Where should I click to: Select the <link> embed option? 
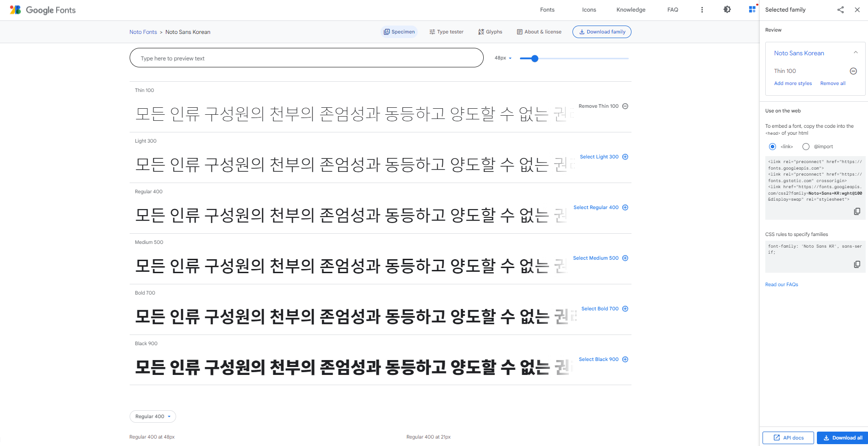click(x=772, y=146)
